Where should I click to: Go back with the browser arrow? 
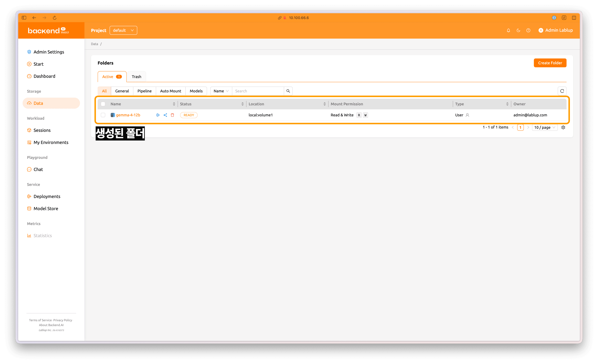tap(34, 18)
